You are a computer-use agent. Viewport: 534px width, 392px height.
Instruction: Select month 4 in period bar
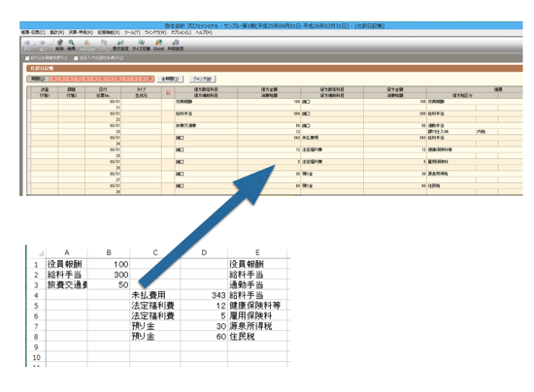tap(53, 79)
